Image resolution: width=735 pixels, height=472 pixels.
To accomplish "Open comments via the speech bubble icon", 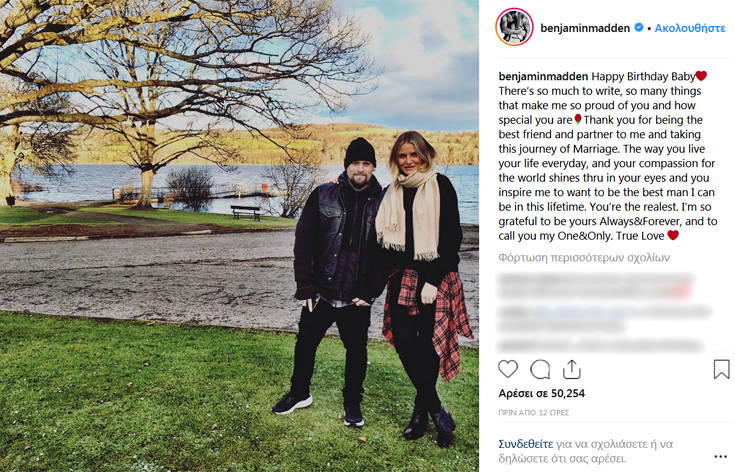I will (x=540, y=369).
